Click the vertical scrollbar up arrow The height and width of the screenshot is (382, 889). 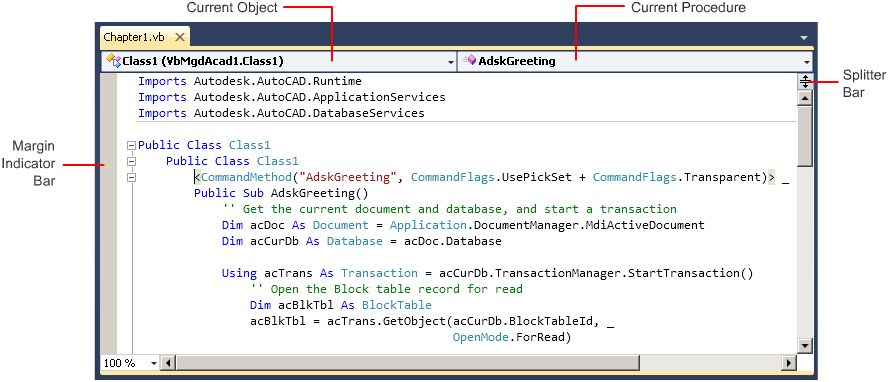805,97
